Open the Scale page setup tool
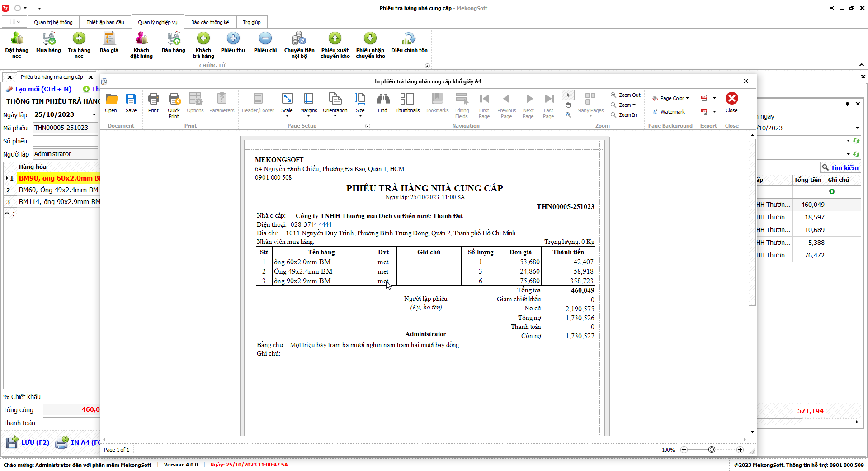Image resolution: width=868 pixels, height=471 pixels. (x=287, y=105)
